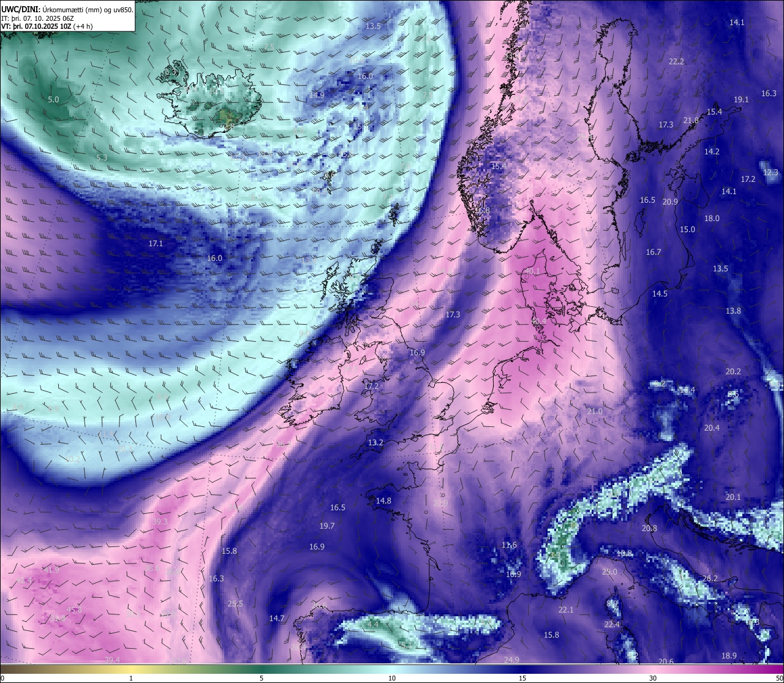This screenshot has height=683, width=784.
Task: Select the 25.5 value label
Action: (x=235, y=603)
